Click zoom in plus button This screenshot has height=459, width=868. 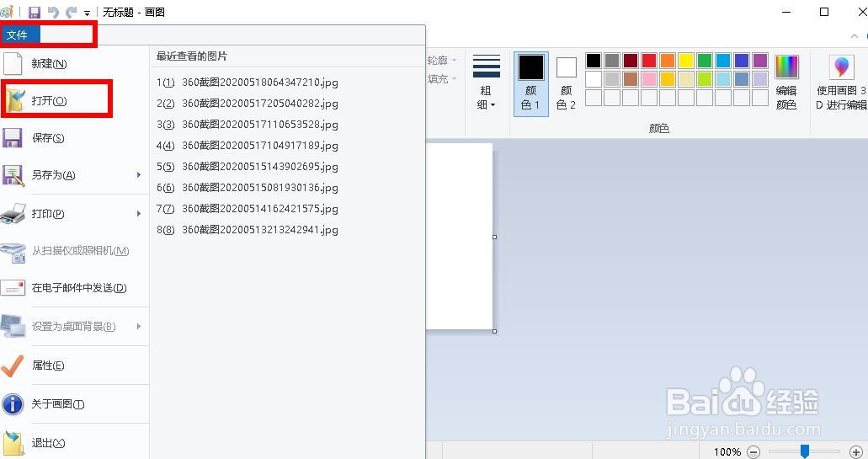pyautogui.click(x=856, y=451)
